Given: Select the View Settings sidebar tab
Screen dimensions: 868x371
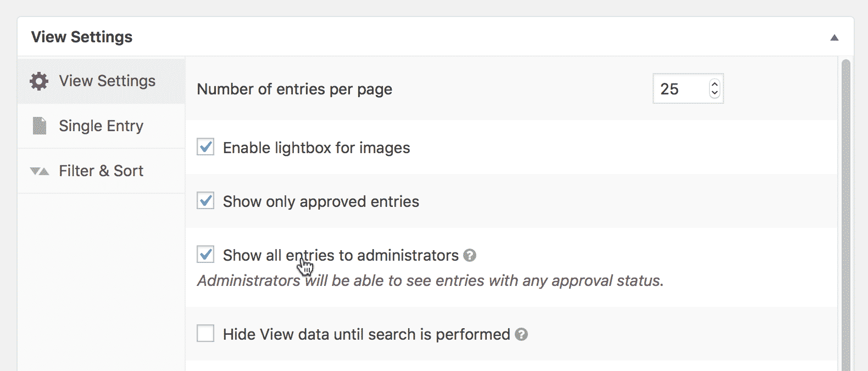Looking at the screenshot, I should 101,81.
